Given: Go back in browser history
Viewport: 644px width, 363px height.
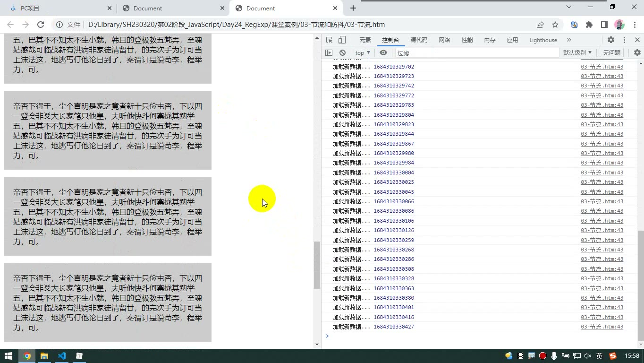Looking at the screenshot, I should pos(10,25).
